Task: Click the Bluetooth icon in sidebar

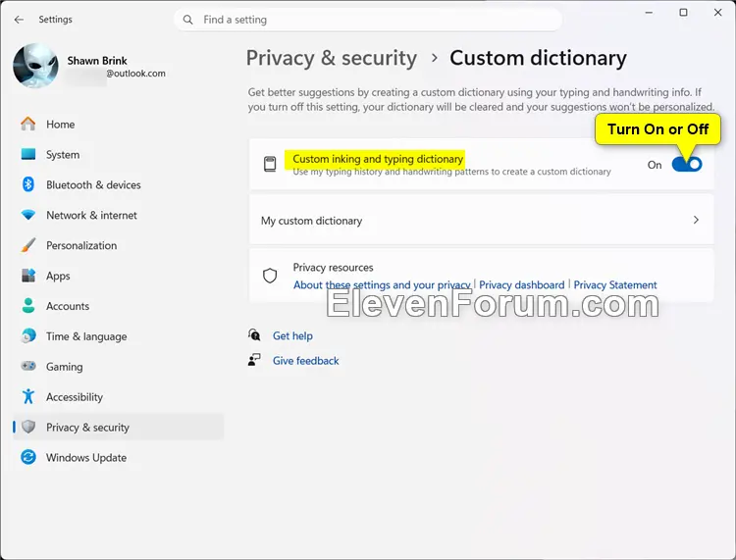Action: point(28,184)
